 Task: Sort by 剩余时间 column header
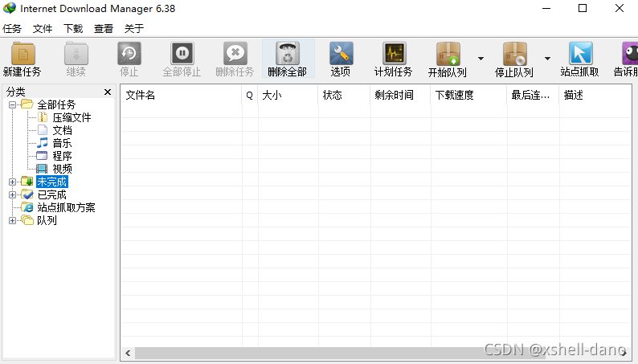coord(400,95)
